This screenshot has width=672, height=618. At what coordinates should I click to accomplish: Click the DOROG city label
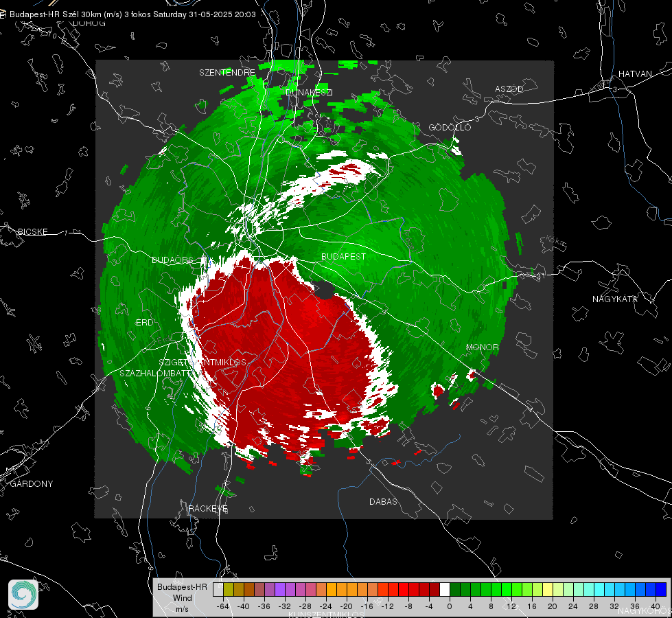click(89, 23)
